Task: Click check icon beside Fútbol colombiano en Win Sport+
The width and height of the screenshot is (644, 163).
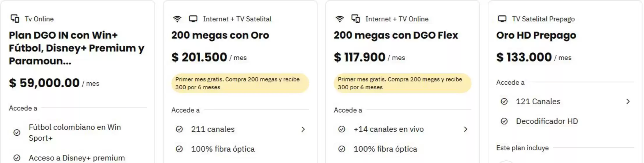Action: point(17,133)
